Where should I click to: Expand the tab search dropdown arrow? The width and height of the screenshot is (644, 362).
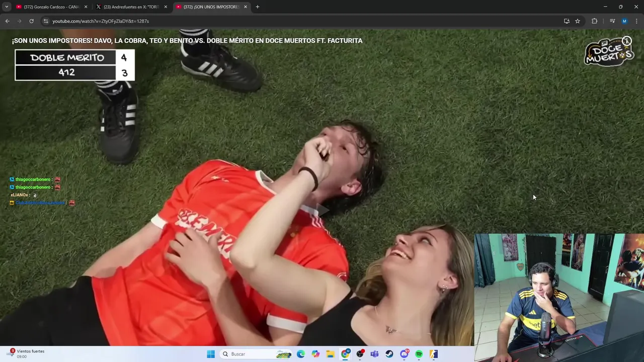click(7, 7)
